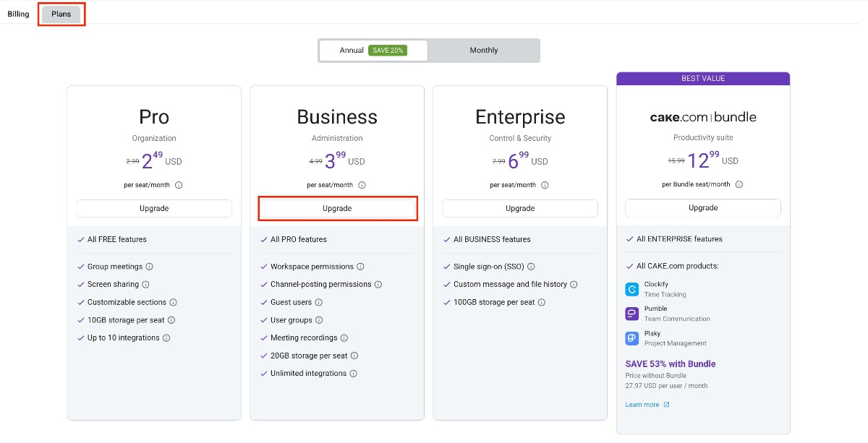Click info icon beside per Bundle seat/month
This screenshot has height=443, width=868.
coord(739,184)
